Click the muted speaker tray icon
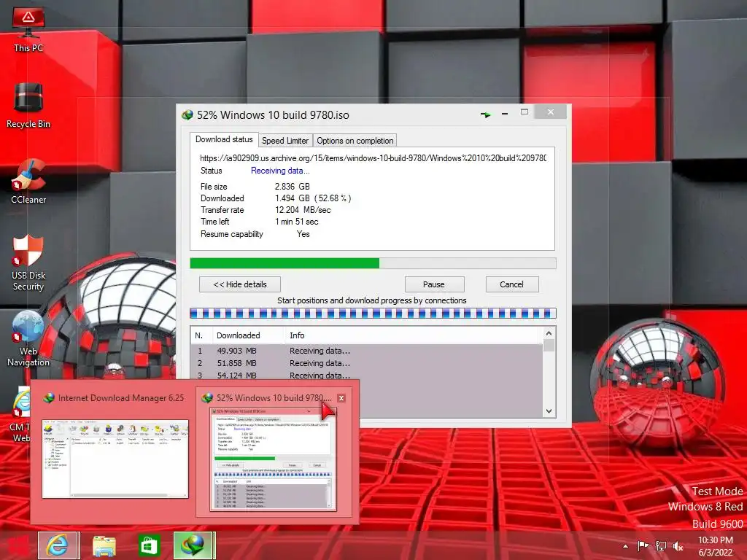 (x=678, y=545)
